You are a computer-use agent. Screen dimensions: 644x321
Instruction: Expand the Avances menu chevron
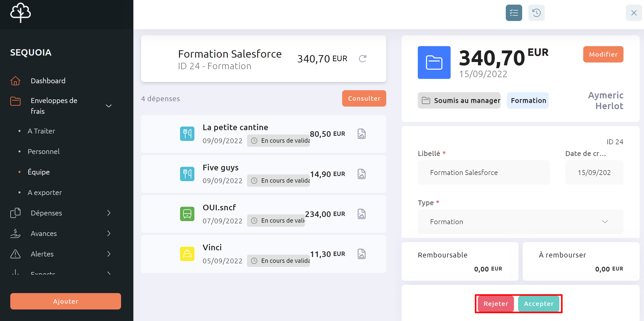(x=109, y=233)
